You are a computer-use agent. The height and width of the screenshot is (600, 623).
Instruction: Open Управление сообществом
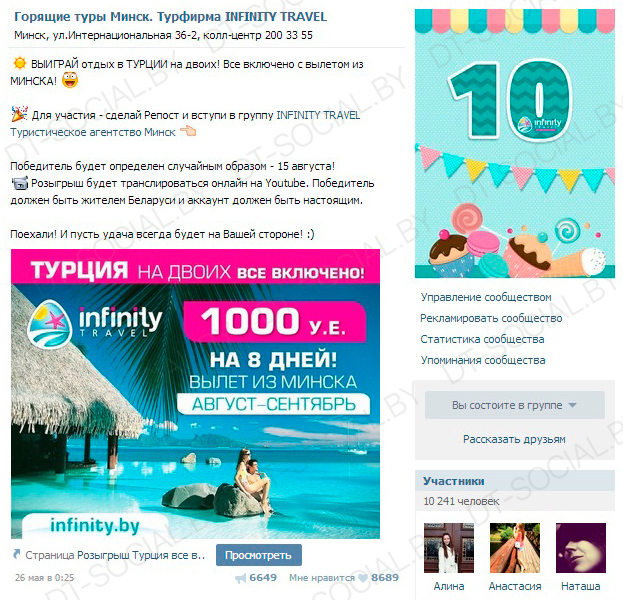[486, 297]
